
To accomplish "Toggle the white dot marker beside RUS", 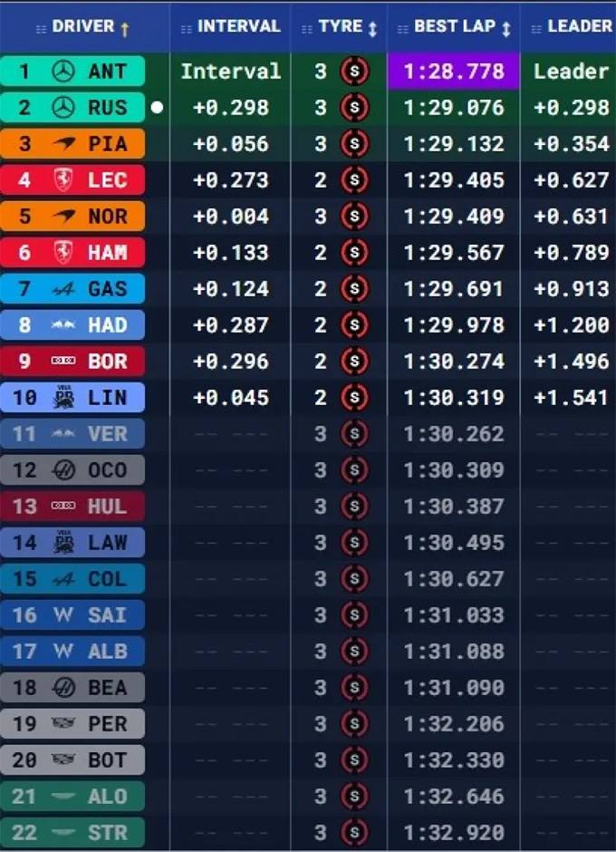I will pyautogui.click(x=157, y=108).
